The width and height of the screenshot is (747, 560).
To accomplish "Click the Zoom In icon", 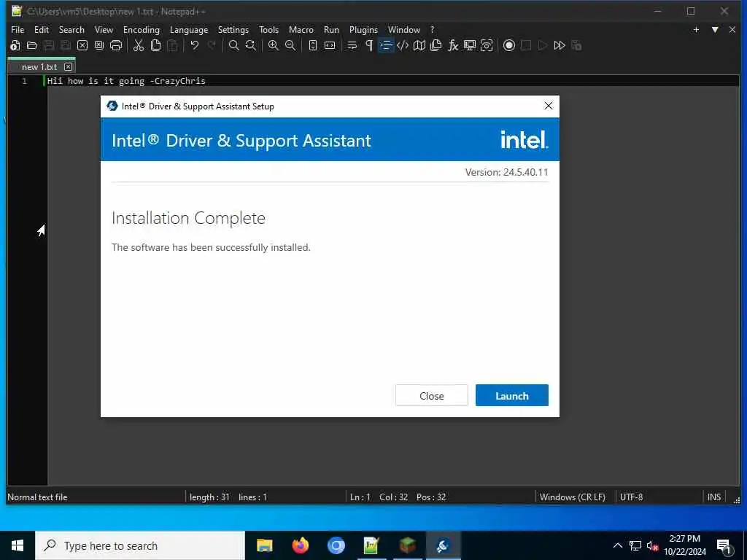I will (x=274, y=45).
